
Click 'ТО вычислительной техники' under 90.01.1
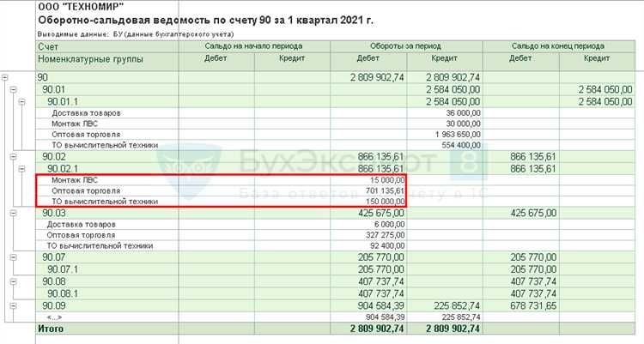click(105, 145)
